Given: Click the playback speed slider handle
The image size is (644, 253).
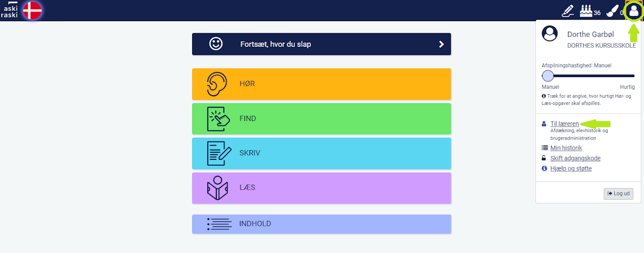Looking at the screenshot, I should [548, 76].
